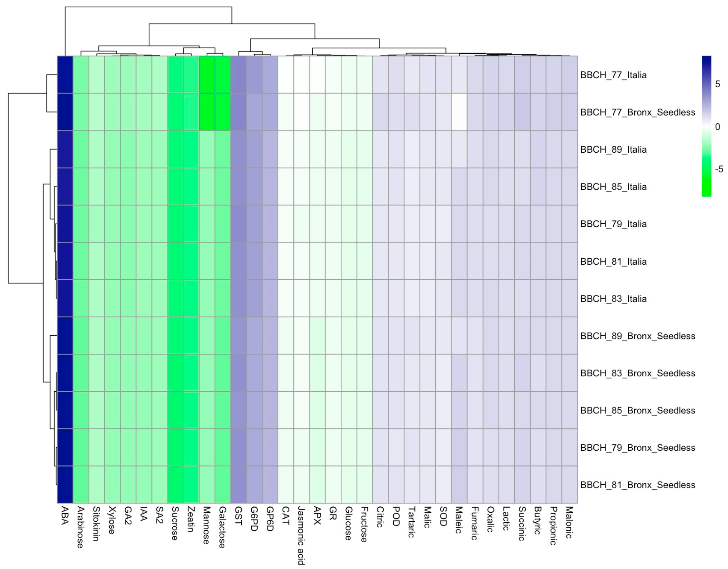Click the Galactose cell for BBCH_77_Italia

pos(223,75)
